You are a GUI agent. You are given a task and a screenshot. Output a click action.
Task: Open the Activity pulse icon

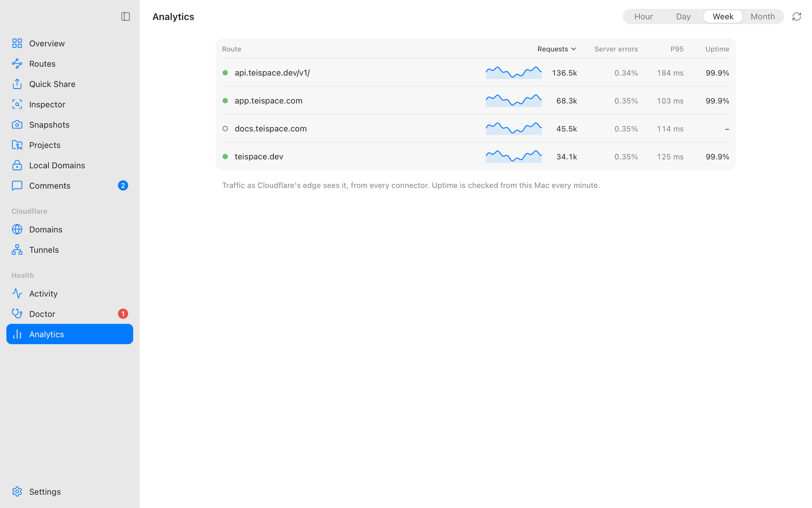click(17, 293)
